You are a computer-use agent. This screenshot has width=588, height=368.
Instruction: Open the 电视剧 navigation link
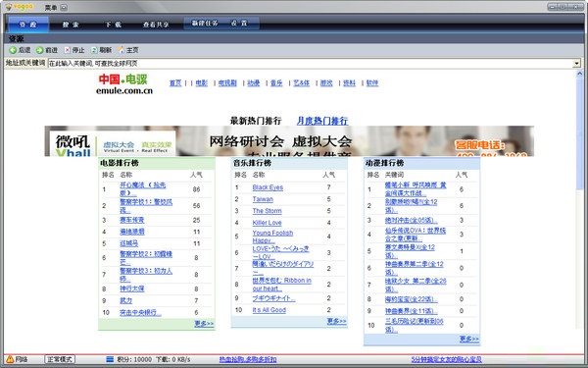tap(227, 82)
